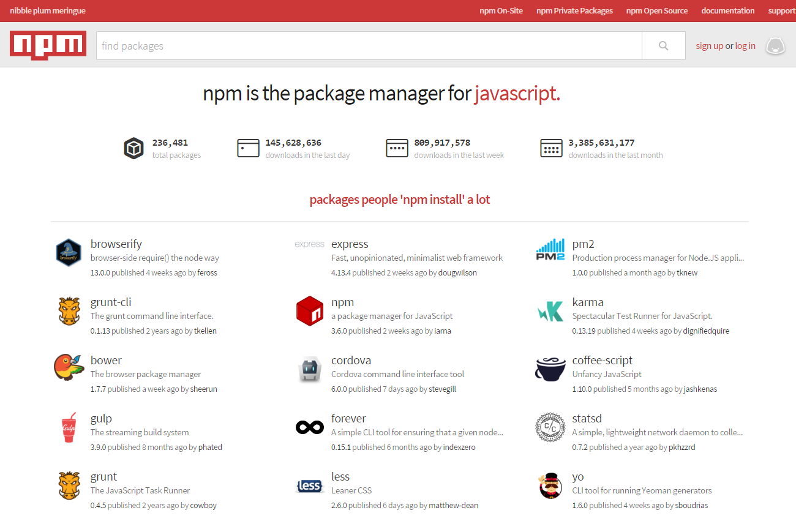This screenshot has width=796, height=532.
Task: Open the express package title
Action: (350, 244)
